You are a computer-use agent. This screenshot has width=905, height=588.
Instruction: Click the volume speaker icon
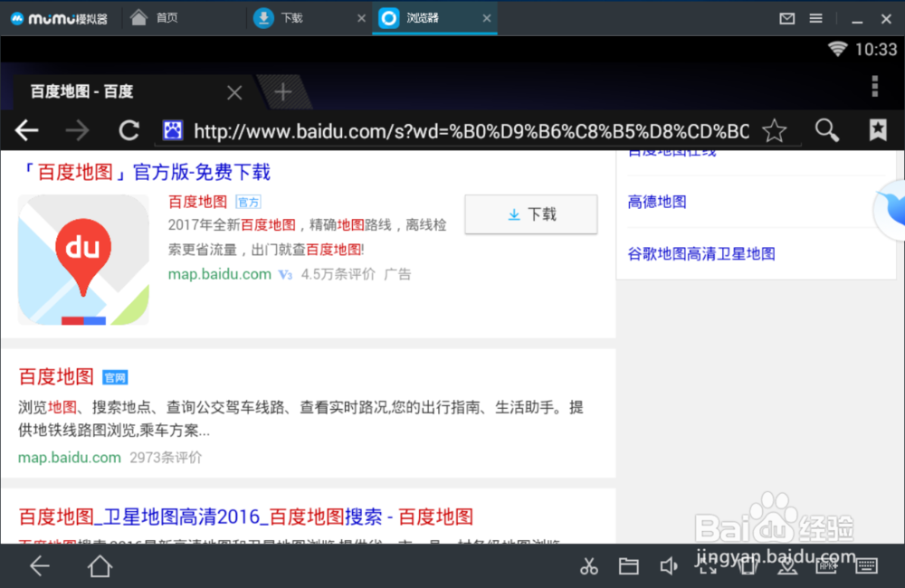point(669,566)
